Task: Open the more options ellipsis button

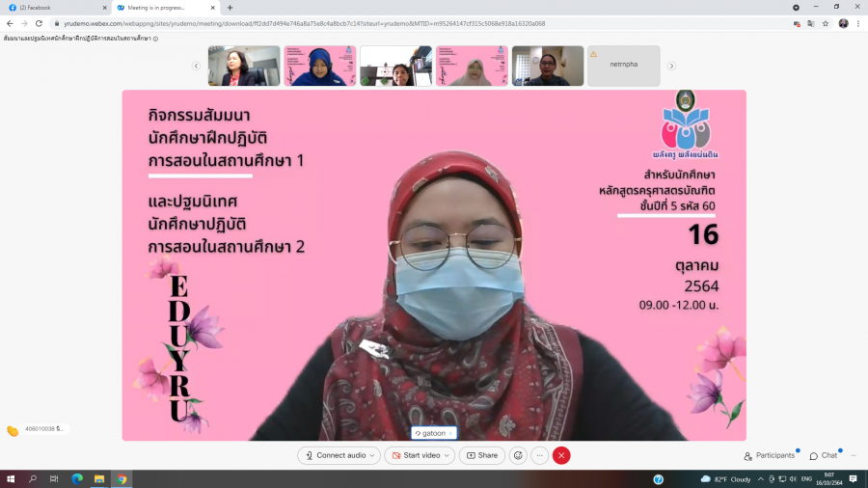Action: 540,455
